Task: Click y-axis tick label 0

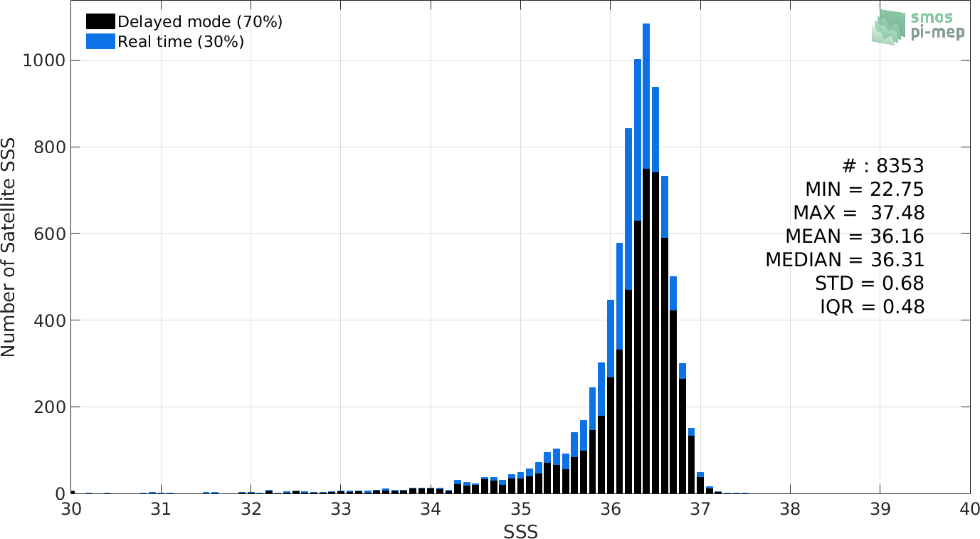Action: 61,493
